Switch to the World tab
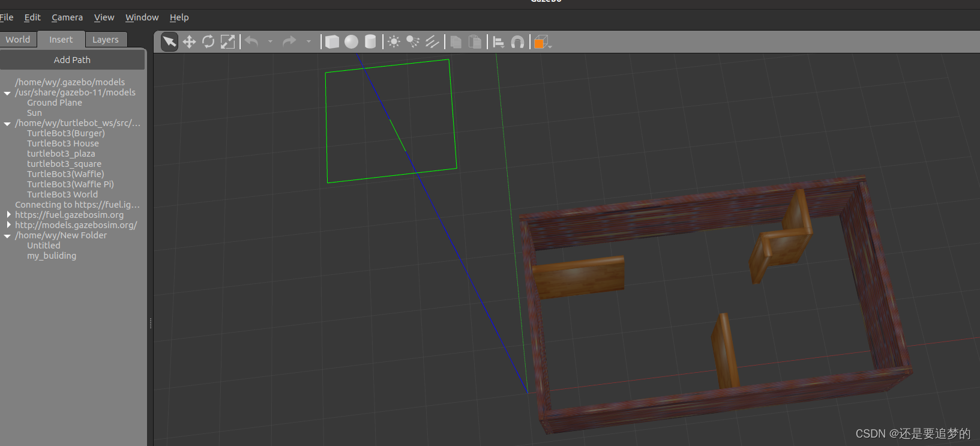 [x=18, y=39]
